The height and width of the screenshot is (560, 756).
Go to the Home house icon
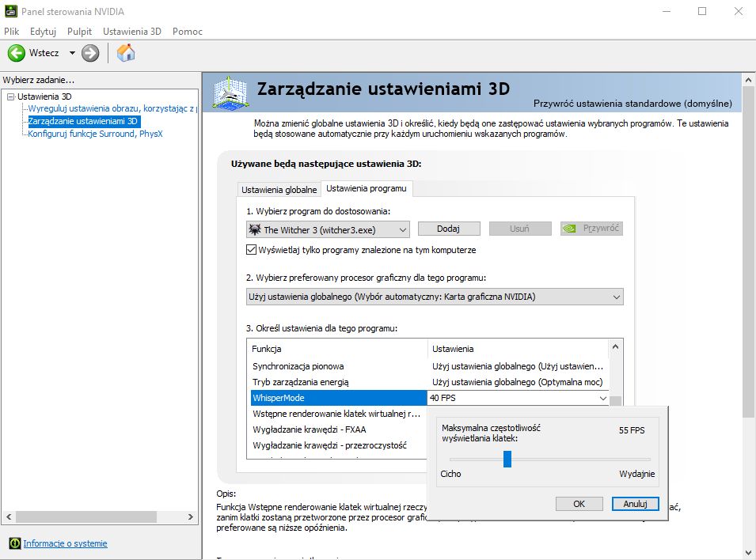click(x=126, y=53)
